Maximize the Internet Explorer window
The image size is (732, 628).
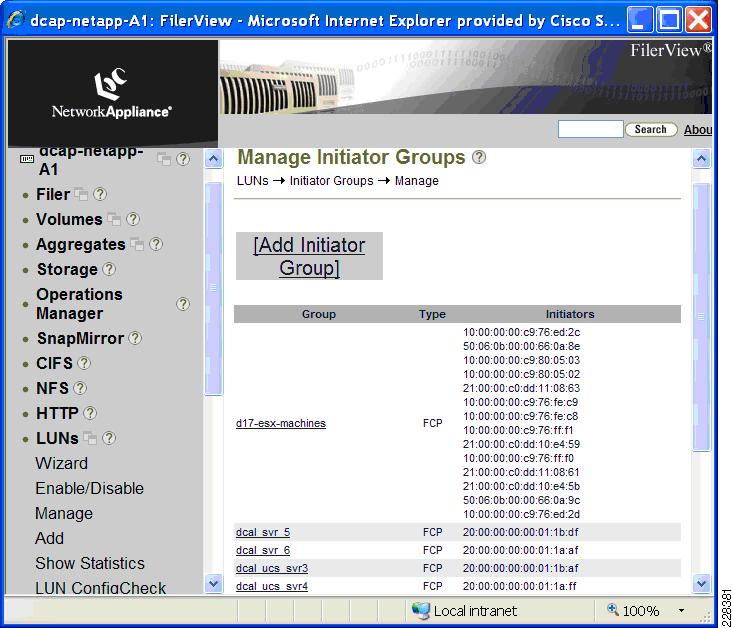click(x=669, y=21)
